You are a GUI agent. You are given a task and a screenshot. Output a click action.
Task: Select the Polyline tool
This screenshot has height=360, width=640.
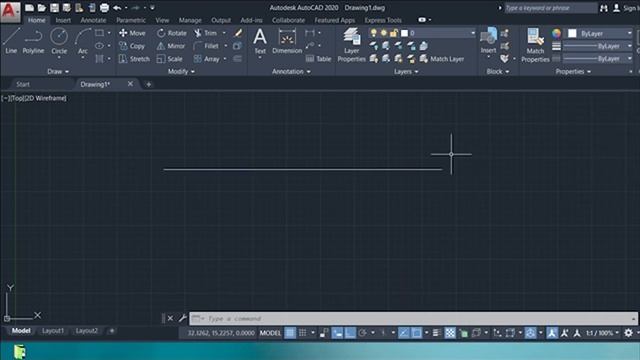(x=33, y=41)
